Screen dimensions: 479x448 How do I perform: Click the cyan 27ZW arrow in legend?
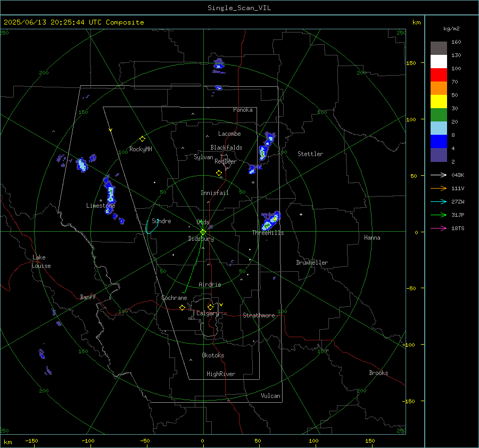click(x=439, y=201)
